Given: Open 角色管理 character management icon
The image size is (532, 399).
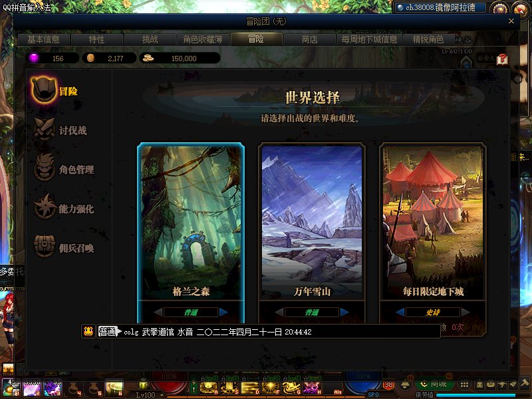Looking at the screenshot, I should 45,168.
